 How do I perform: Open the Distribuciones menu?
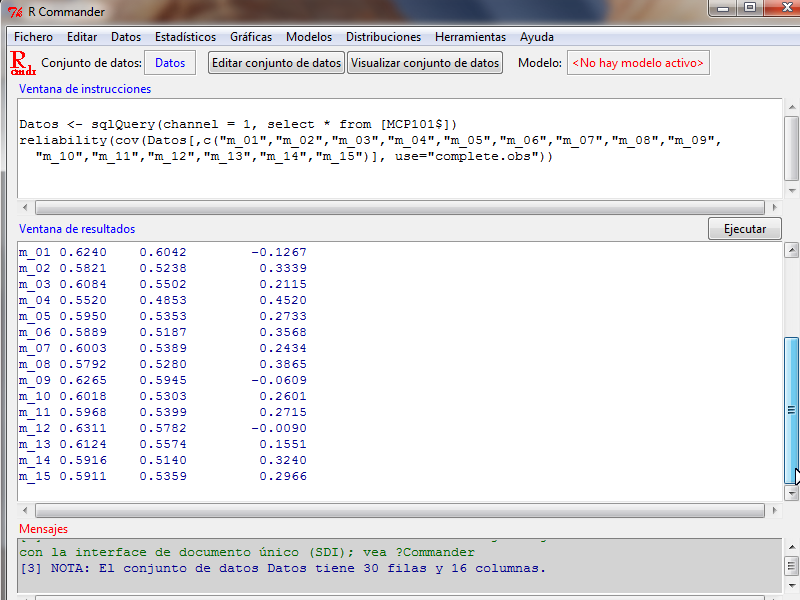click(383, 37)
